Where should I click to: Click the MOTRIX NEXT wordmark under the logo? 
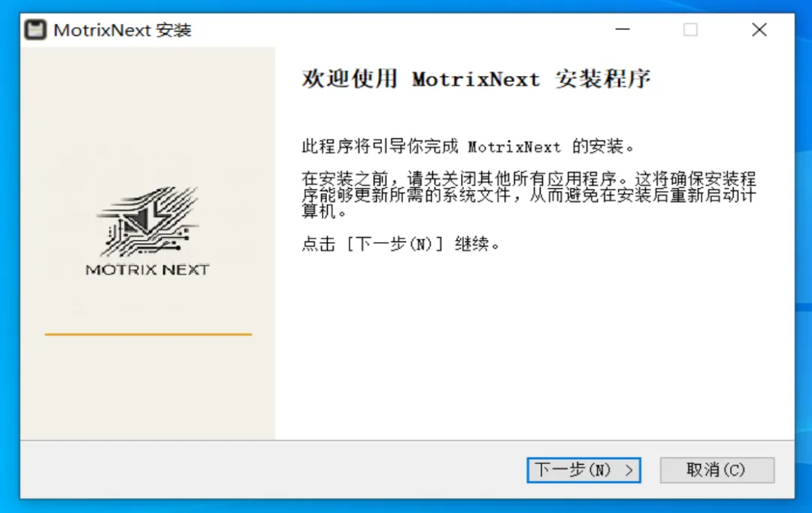pyautogui.click(x=147, y=269)
